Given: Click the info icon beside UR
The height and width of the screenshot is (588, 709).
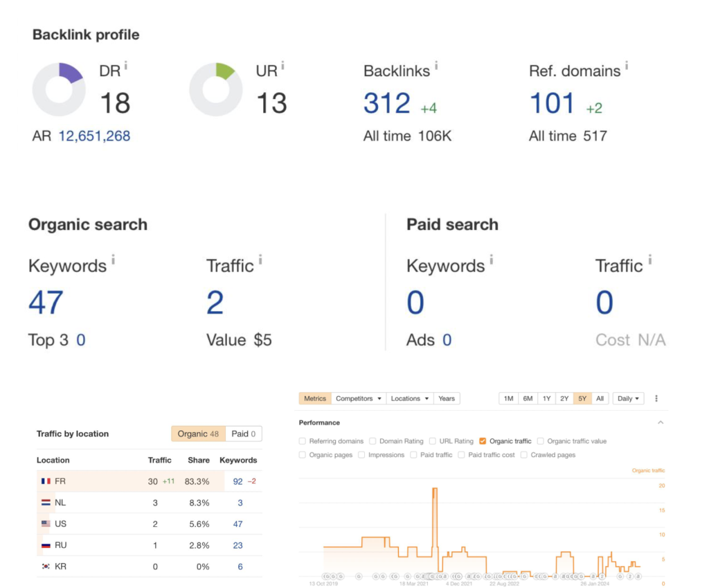Looking at the screenshot, I should click(283, 66).
